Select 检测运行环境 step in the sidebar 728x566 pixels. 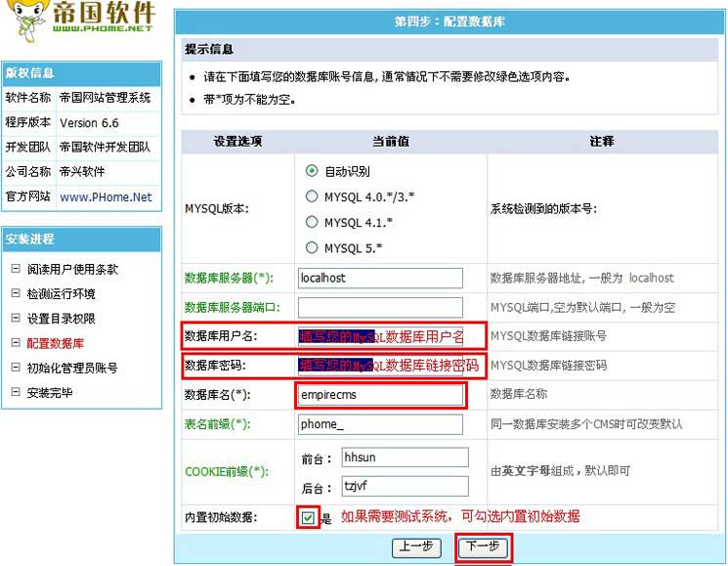(x=61, y=294)
